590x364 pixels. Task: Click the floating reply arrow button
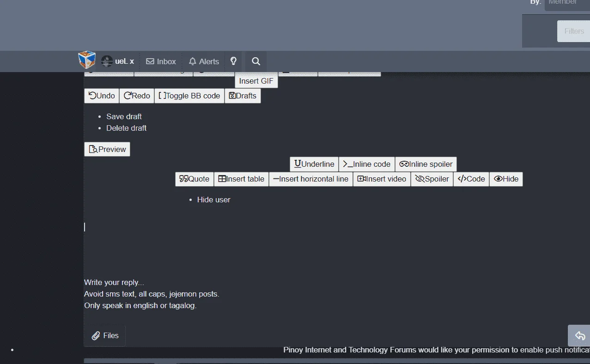tap(579, 336)
